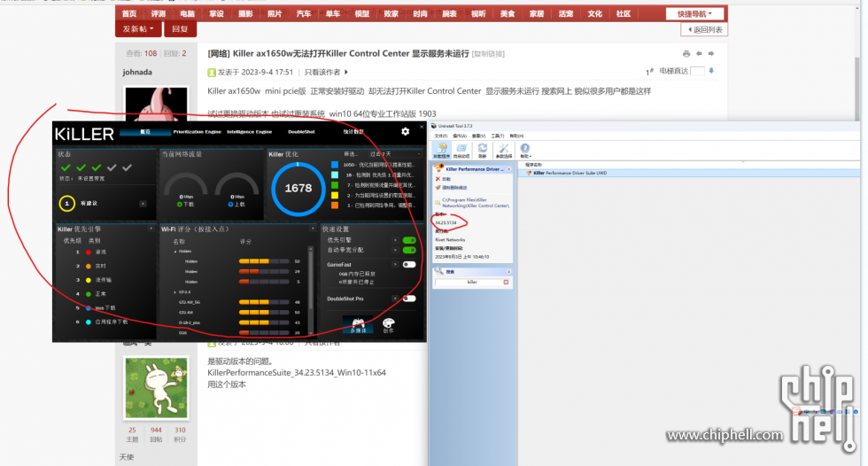Collapse the search panel in Uninstall Tool
Screen dimensions: 868x466
click(508, 272)
